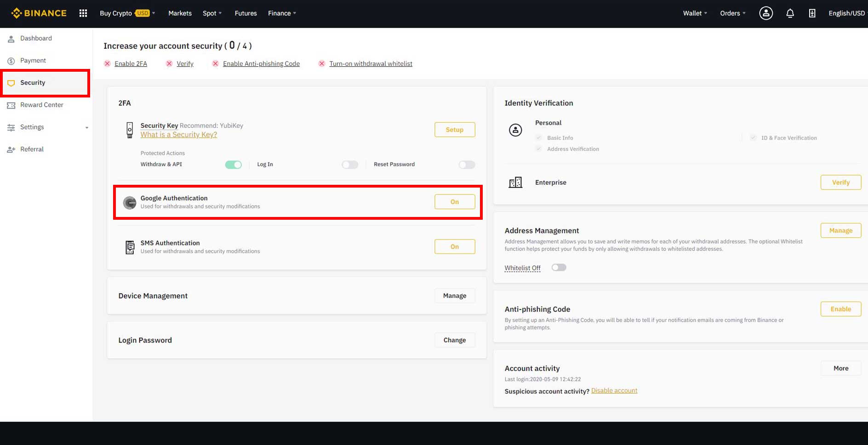Click the Disable account link

coord(614,391)
